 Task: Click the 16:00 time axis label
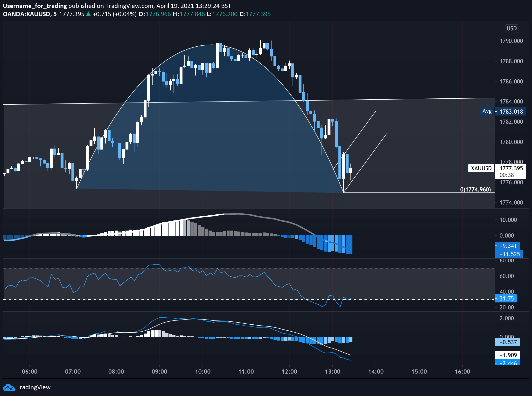(x=462, y=372)
